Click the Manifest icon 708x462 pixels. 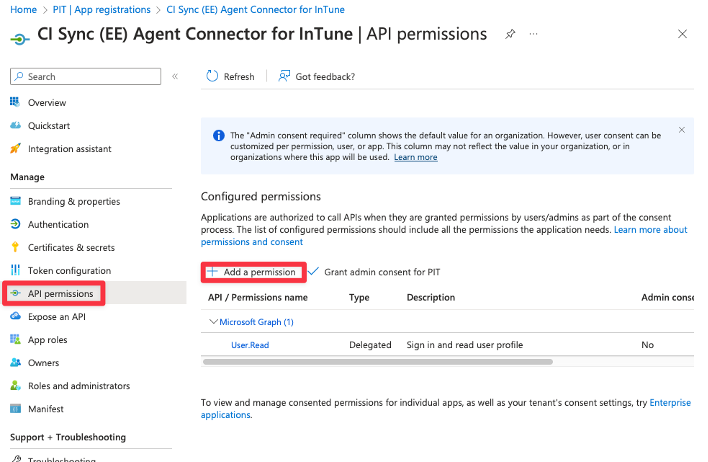click(15, 408)
